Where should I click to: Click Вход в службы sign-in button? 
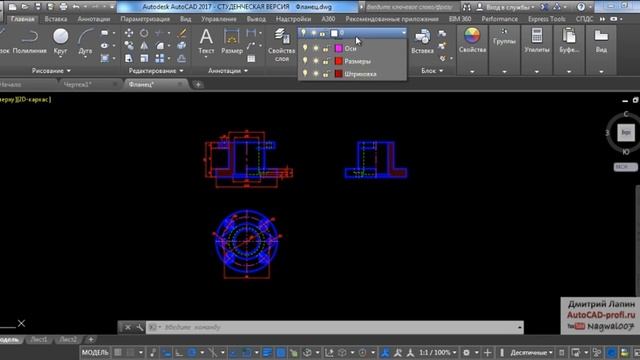tap(506, 7)
